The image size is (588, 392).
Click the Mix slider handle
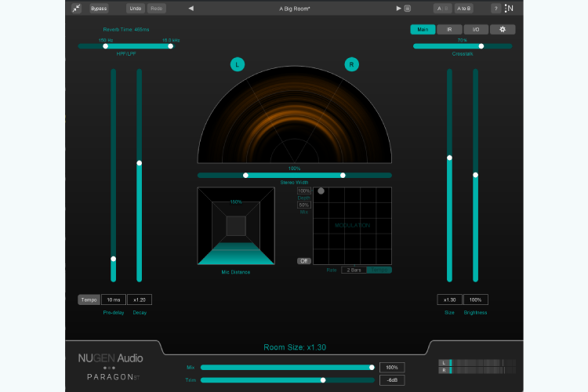coord(372,368)
